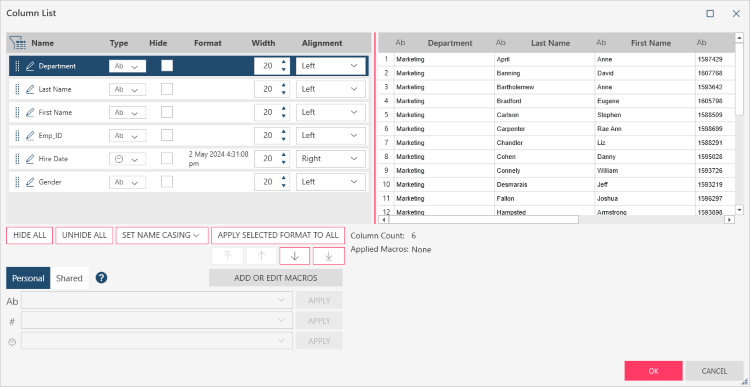Click the Alignment column header
This screenshot has height=387, width=750.
tap(322, 43)
